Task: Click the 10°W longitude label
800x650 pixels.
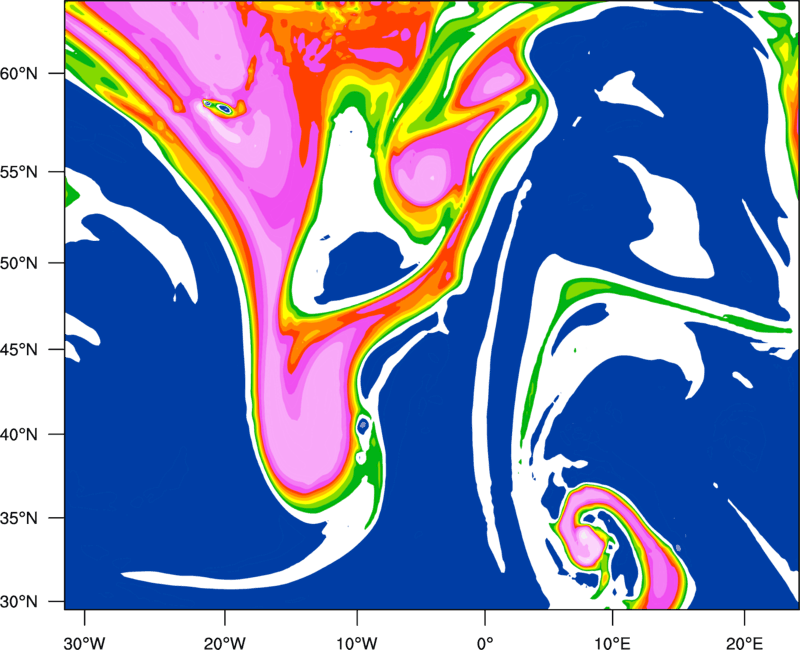Action: [x=357, y=643]
